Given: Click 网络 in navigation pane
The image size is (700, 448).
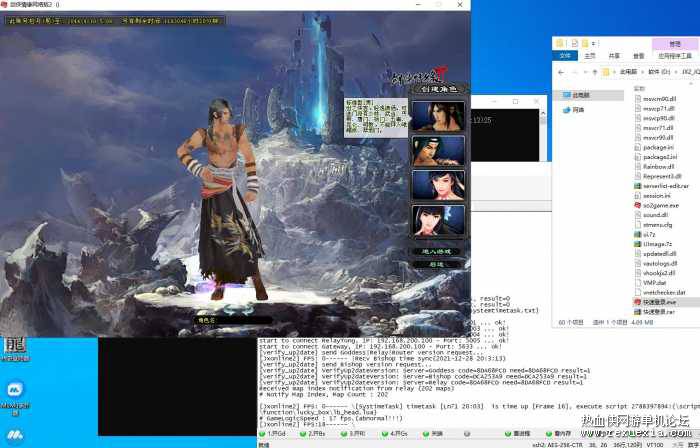Looking at the screenshot, I should click(x=574, y=110).
